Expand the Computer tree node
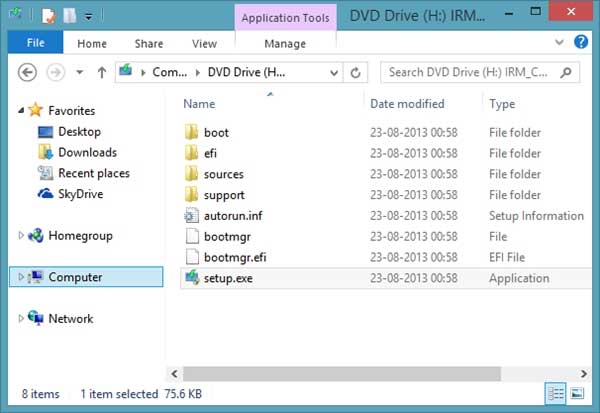The image size is (600, 413). [21, 276]
